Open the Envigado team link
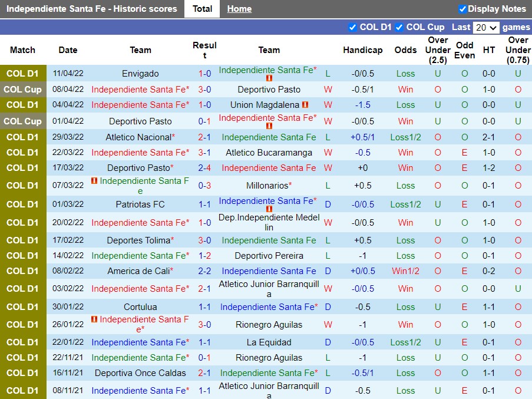 click(140, 74)
